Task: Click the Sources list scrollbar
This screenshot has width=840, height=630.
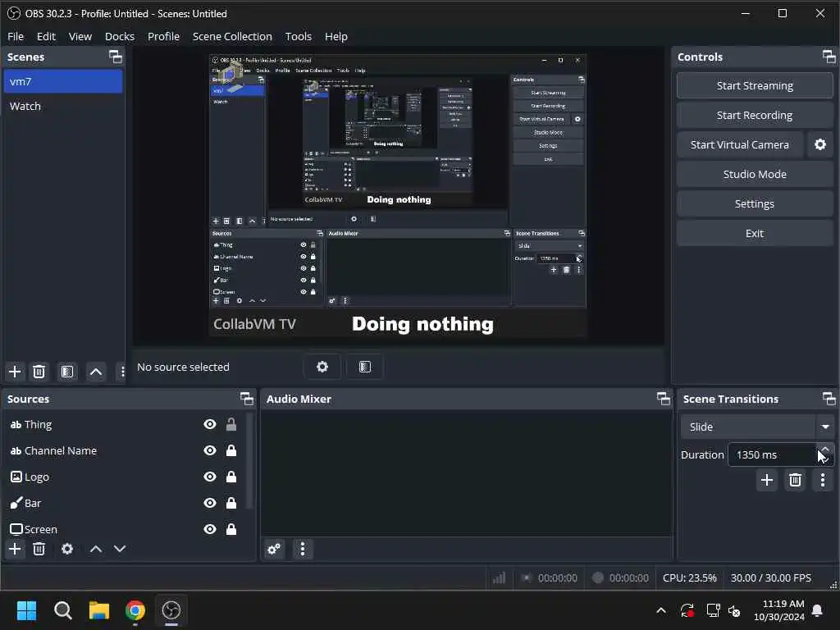Action: pyautogui.click(x=249, y=461)
